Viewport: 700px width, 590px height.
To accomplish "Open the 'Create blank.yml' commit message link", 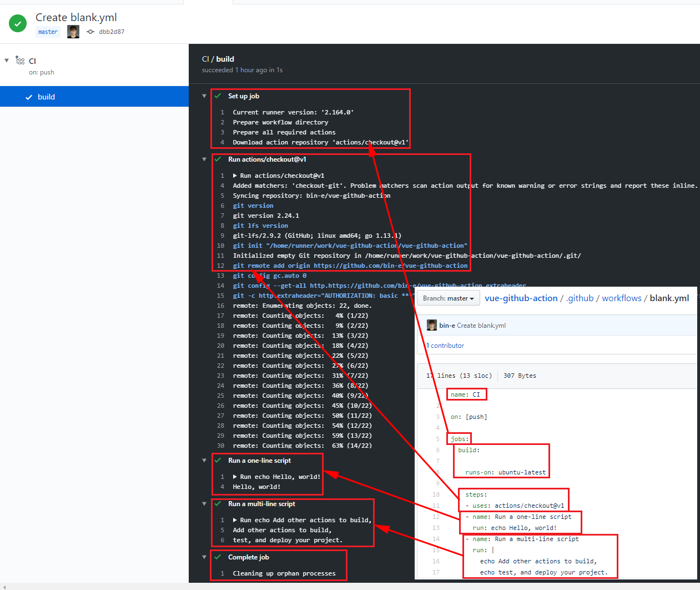I will click(x=481, y=326).
